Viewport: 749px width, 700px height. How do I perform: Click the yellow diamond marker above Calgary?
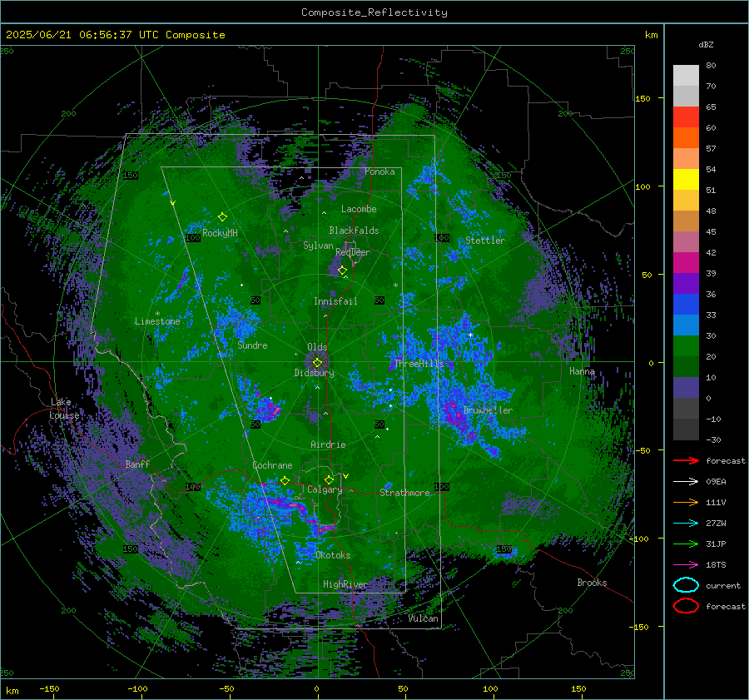pos(329,479)
